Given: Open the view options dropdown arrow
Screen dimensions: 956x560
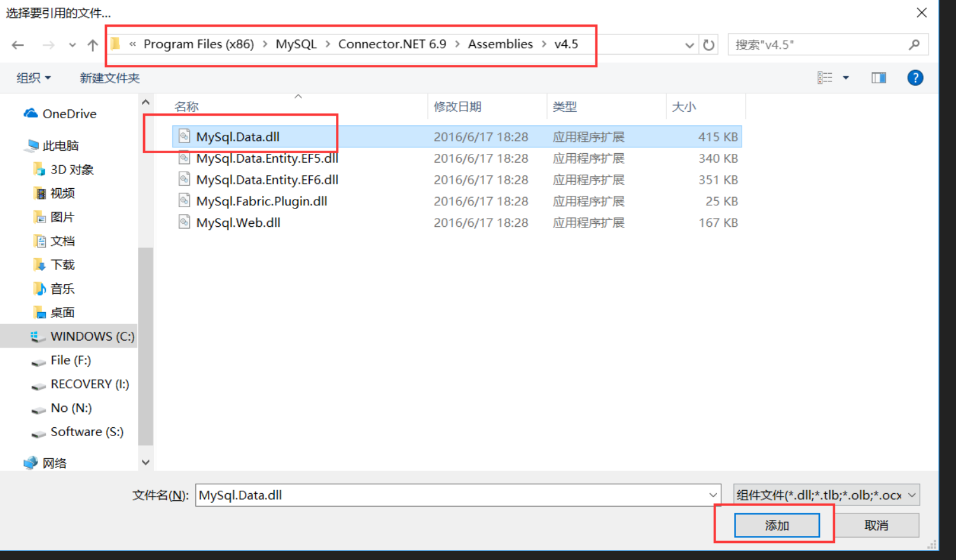Looking at the screenshot, I should click(x=846, y=78).
